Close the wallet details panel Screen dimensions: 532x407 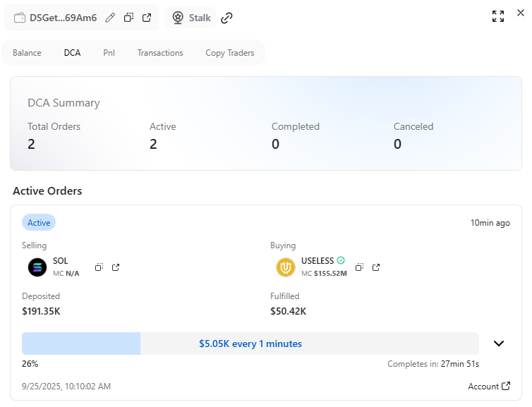(x=521, y=13)
